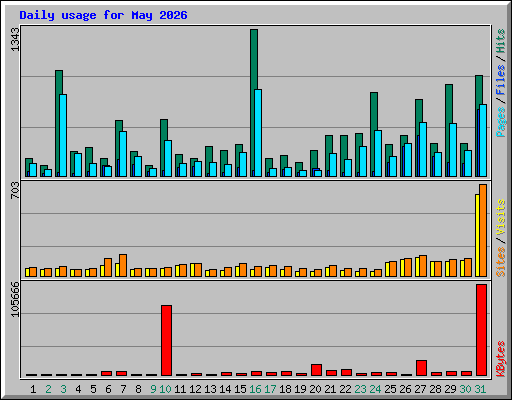Image resolution: width=512 pixels, height=400 pixels.
Task: Click day 31 on the date axis
Action: point(480,389)
